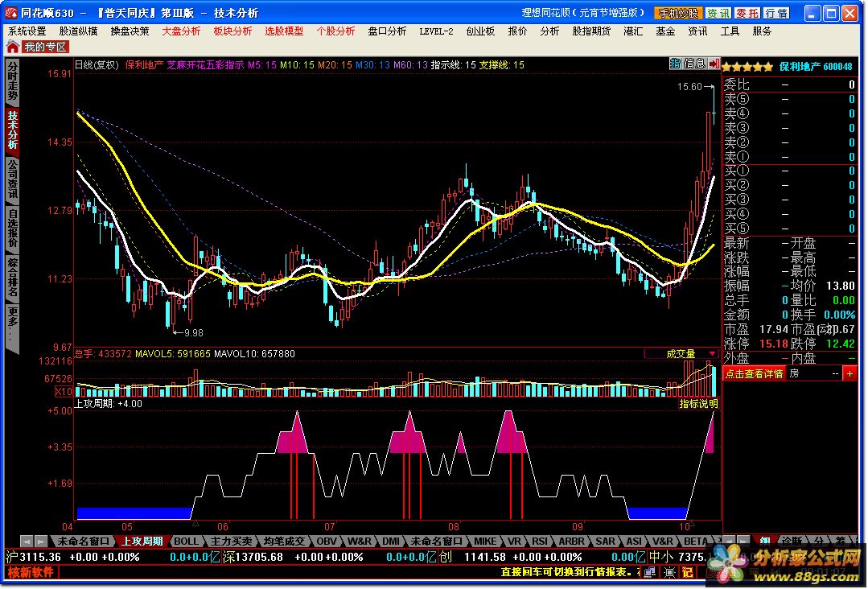Select the SAR indicator tab
Screen dimensions: 868x589
(605, 542)
